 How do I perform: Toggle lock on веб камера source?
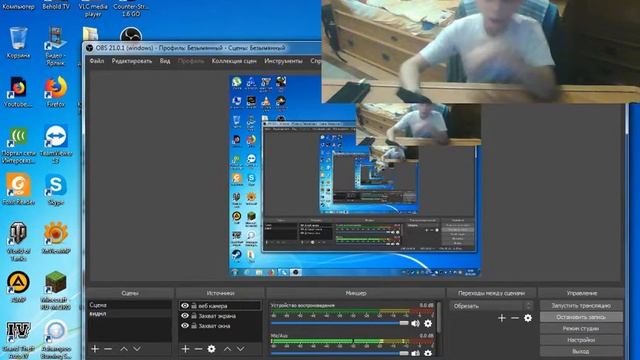point(194,306)
